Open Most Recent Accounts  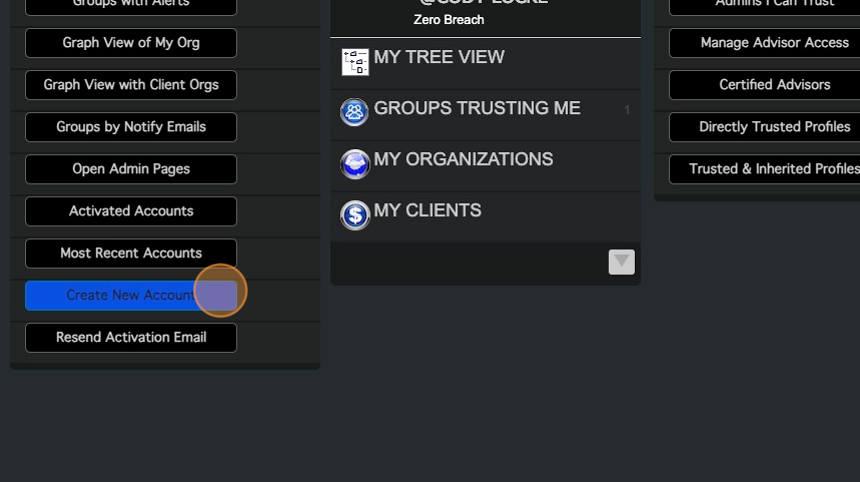[131, 253]
